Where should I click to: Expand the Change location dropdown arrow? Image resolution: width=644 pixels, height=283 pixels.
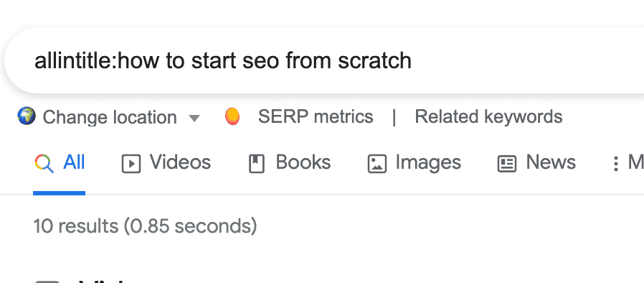click(194, 119)
